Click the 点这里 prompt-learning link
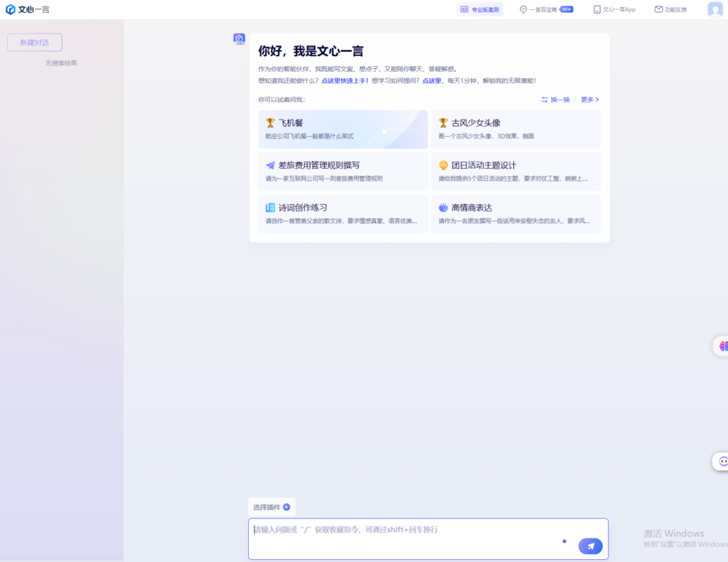The image size is (728, 562). [x=432, y=80]
